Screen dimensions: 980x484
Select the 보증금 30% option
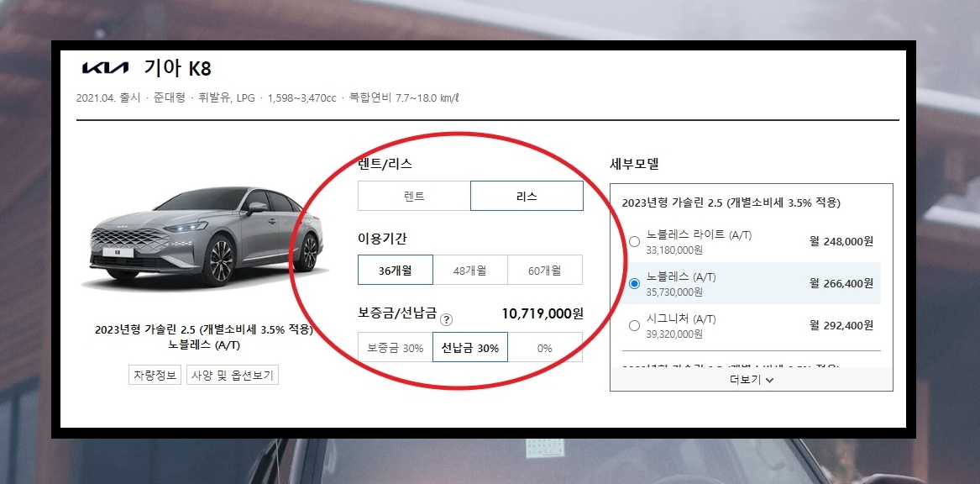pos(396,348)
